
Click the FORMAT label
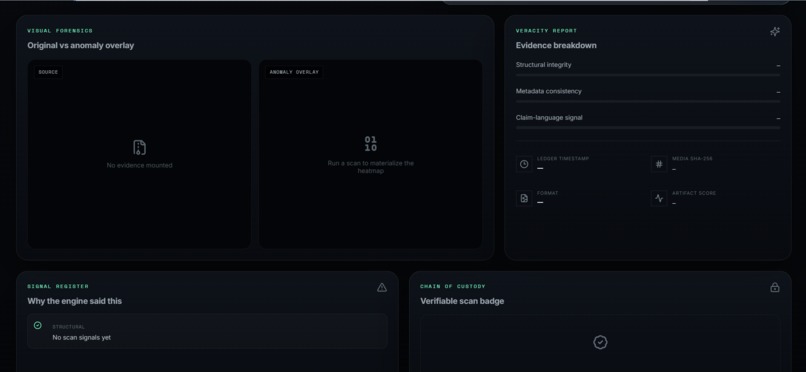[x=547, y=193]
